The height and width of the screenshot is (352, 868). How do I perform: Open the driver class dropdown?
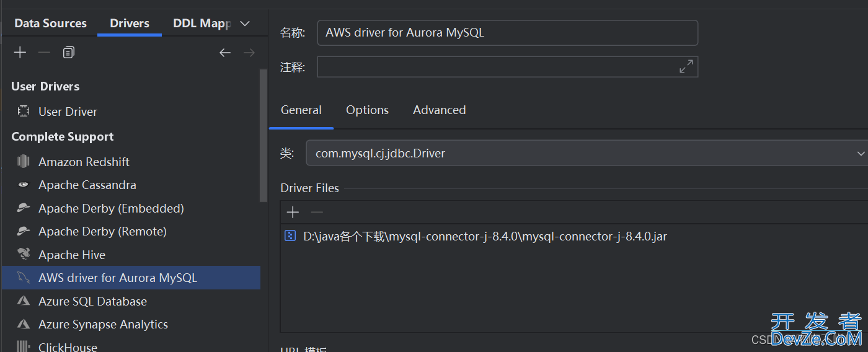click(587, 153)
